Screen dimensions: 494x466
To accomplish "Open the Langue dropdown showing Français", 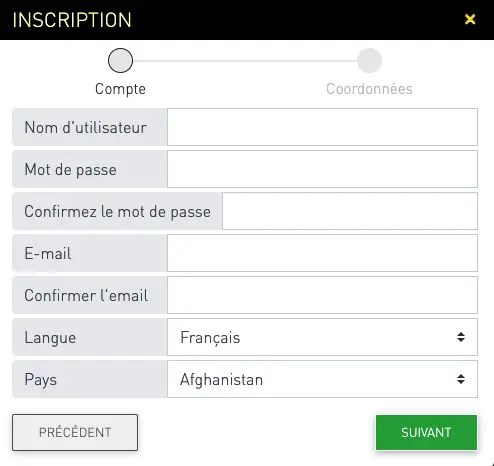I will pyautogui.click(x=322, y=337).
